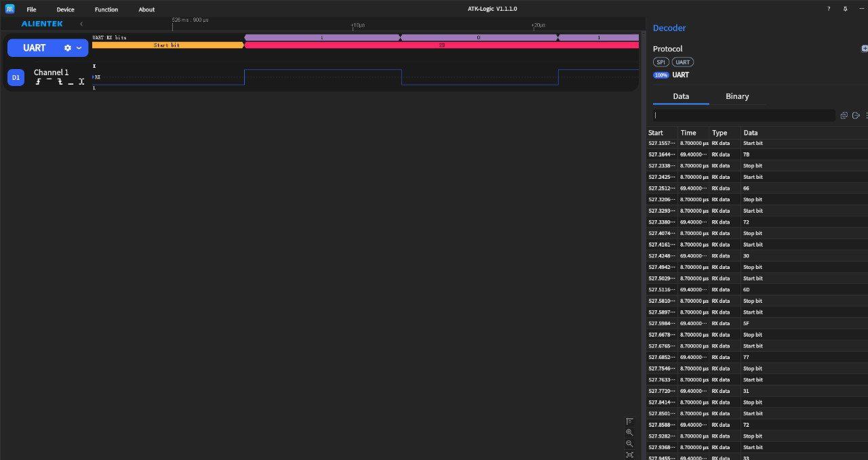The height and width of the screenshot is (460, 868).
Task: Click the +20µs timeline marker
Action: [537, 25]
